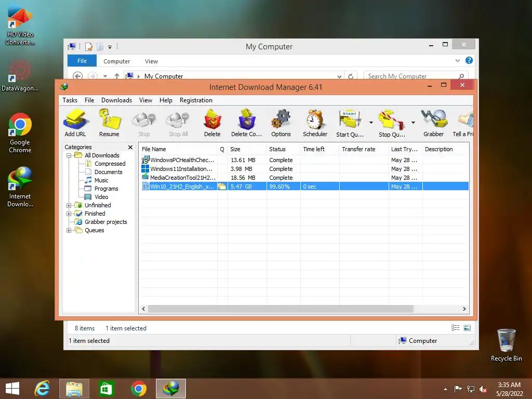Image resolution: width=532 pixels, height=399 pixels.
Task: Click queue folder icon in Win10 row
Action: pyautogui.click(x=222, y=187)
